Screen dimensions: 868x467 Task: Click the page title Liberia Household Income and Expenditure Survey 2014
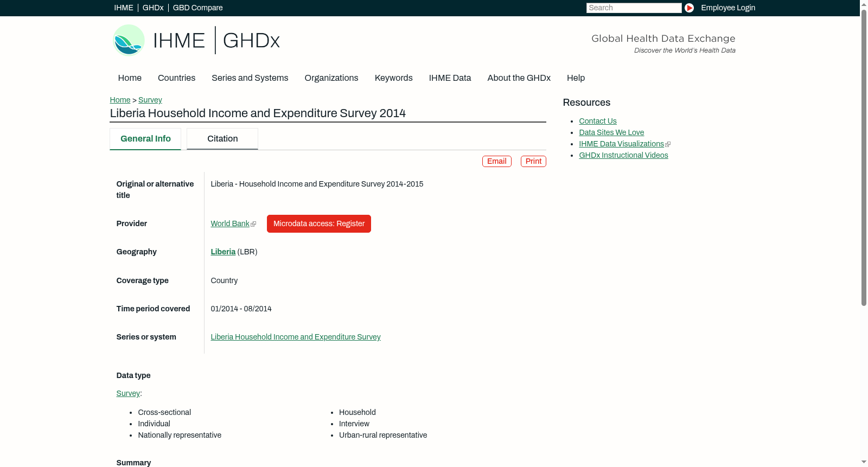258,113
